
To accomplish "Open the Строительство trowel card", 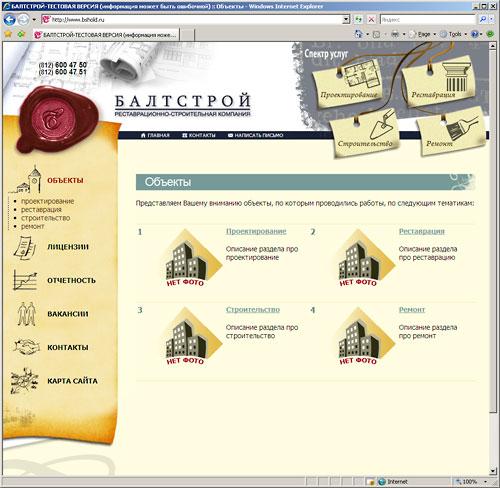I will pyautogui.click(x=365, y=132).
